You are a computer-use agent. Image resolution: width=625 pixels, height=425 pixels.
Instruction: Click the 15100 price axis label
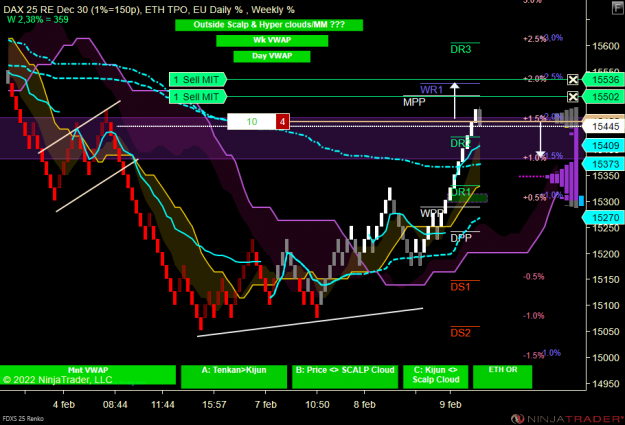[606, 306]
